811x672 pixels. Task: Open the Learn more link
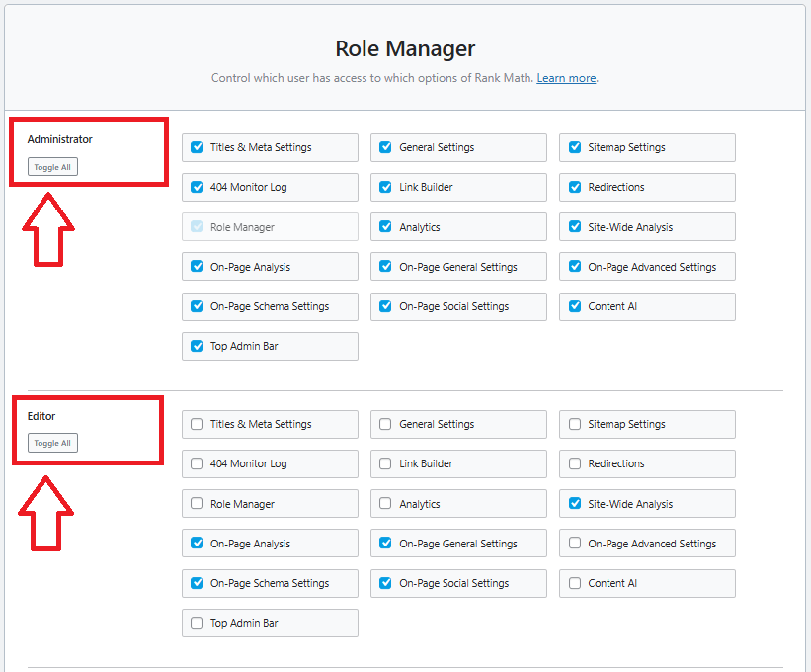click(x=566, y=78)
